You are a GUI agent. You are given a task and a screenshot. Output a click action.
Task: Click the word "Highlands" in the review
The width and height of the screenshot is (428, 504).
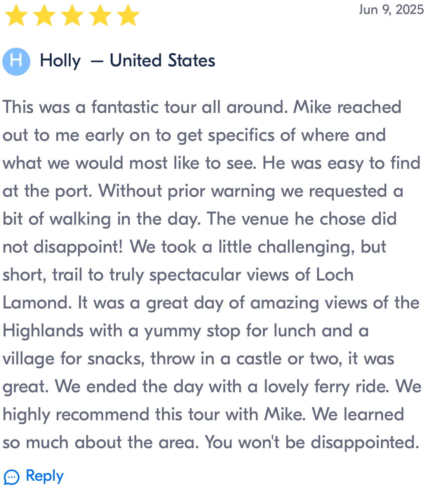point(43,331)
